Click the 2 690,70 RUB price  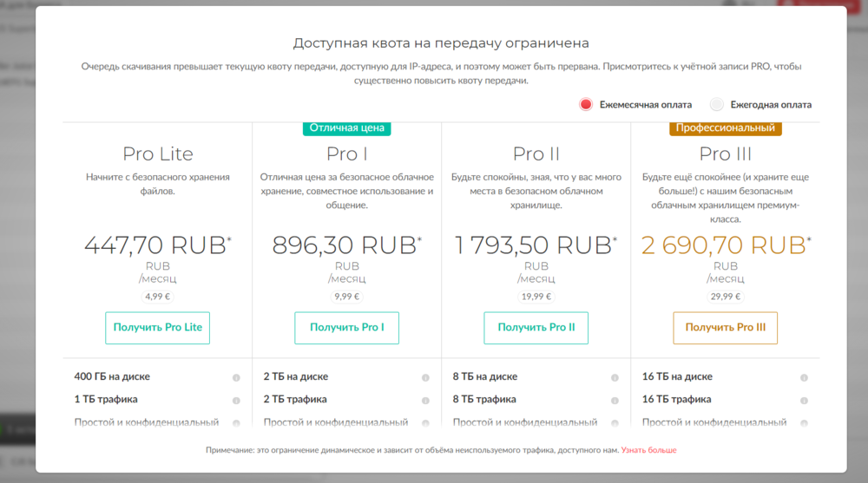726,245
